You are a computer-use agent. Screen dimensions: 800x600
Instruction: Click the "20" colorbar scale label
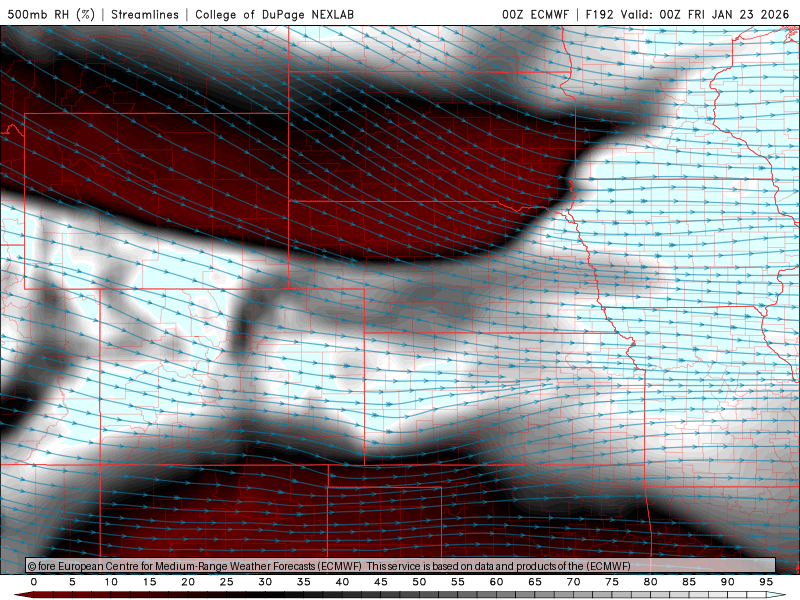click(188, 582)
